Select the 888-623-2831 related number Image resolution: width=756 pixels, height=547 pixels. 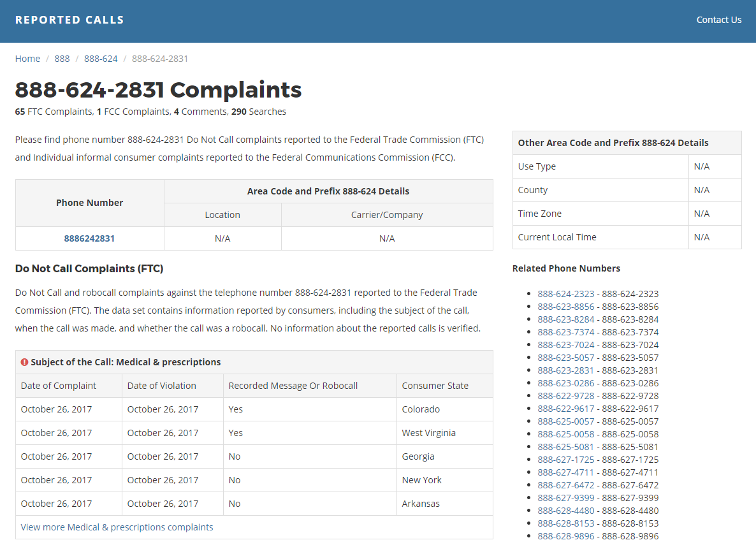pos(567,370)
